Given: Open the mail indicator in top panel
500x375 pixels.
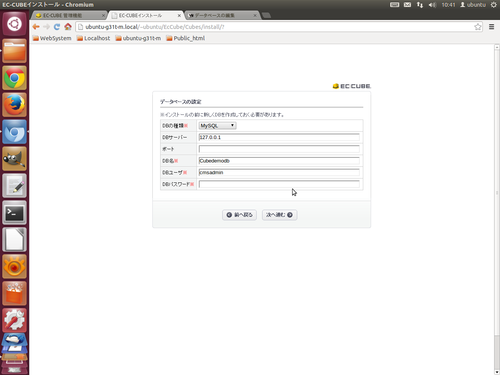Looking at the screenshot, I should coord(407,5).
